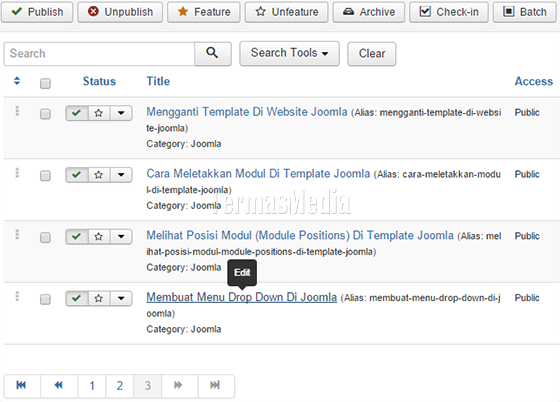The width and height of the screenshot is (560, 402).
Task: Go to previous page of pagination
Action: pos(59,385)
